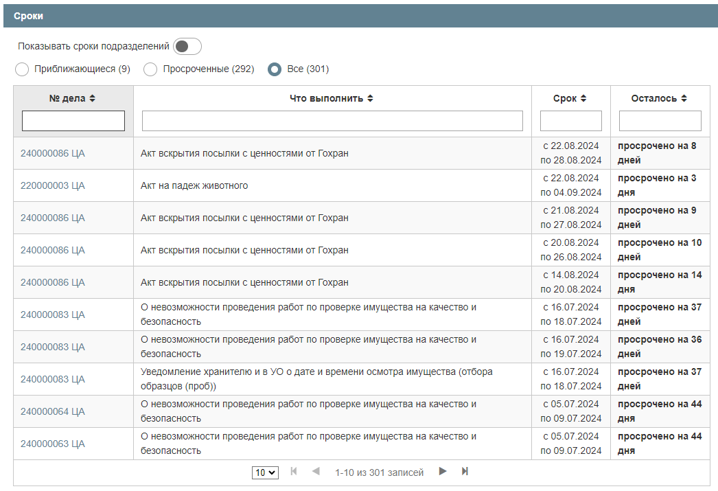
Task: Open case link 220000003 ЦА
Action: [x=52, y=186]
